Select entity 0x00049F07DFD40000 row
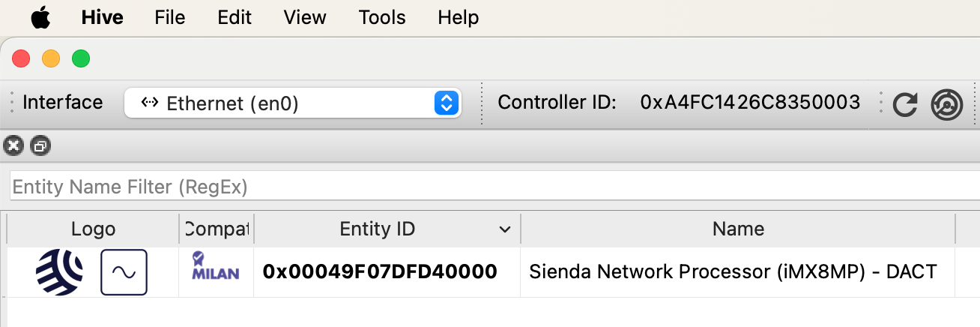The image size is (980, 327). [x=490, y=271]
